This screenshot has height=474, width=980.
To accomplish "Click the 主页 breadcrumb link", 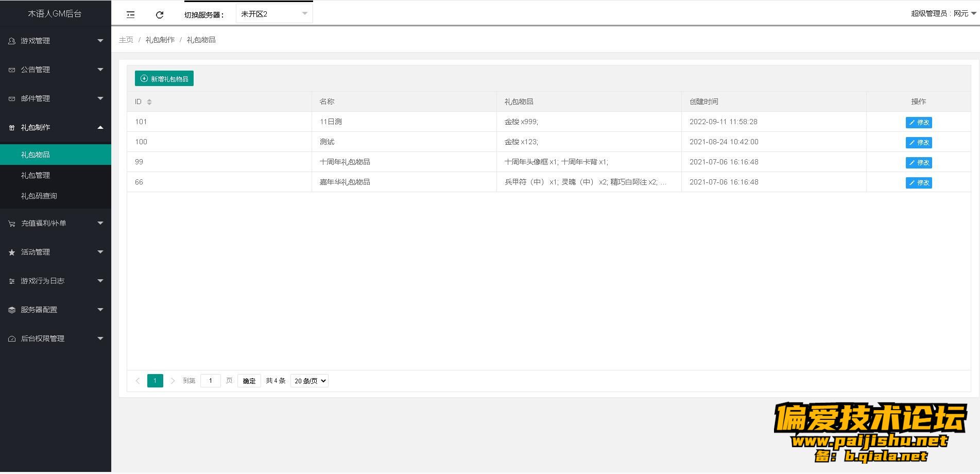I will pos(126,40).
